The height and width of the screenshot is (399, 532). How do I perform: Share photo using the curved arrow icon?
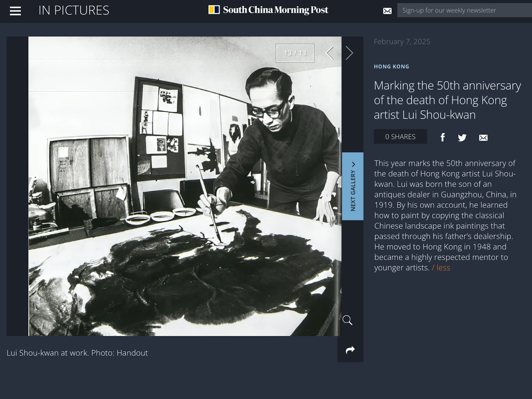pos(350,350)
